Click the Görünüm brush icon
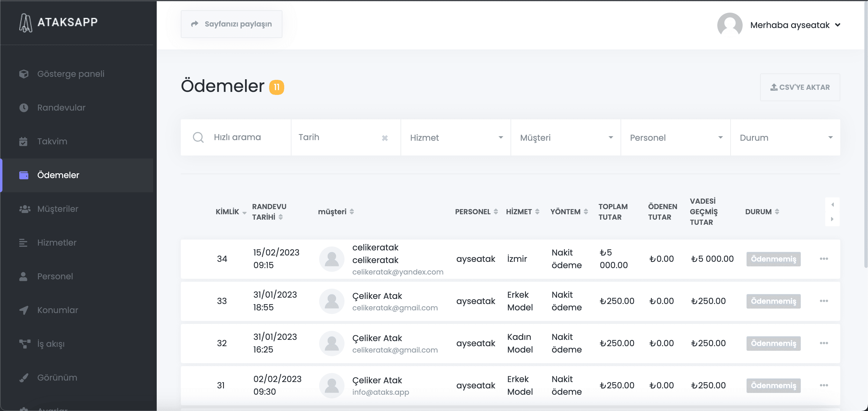 tap(24, 378)
